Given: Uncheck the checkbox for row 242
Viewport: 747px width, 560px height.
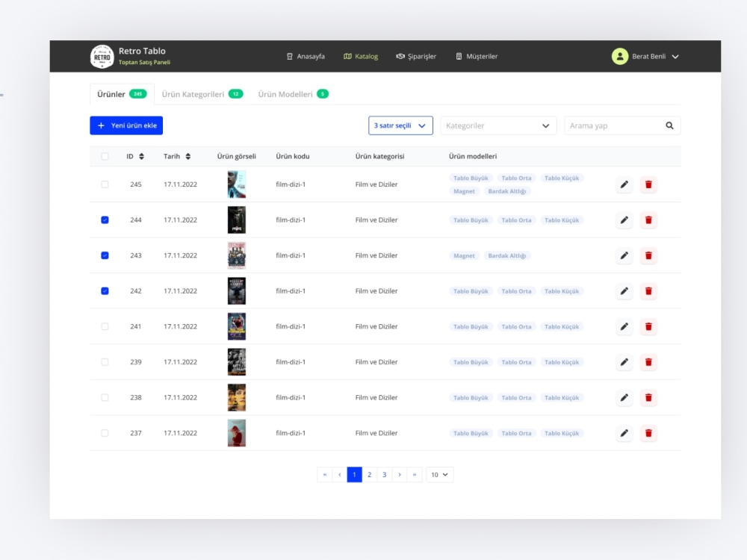Looking at the screenshot, I should click(x=105, y=291).
